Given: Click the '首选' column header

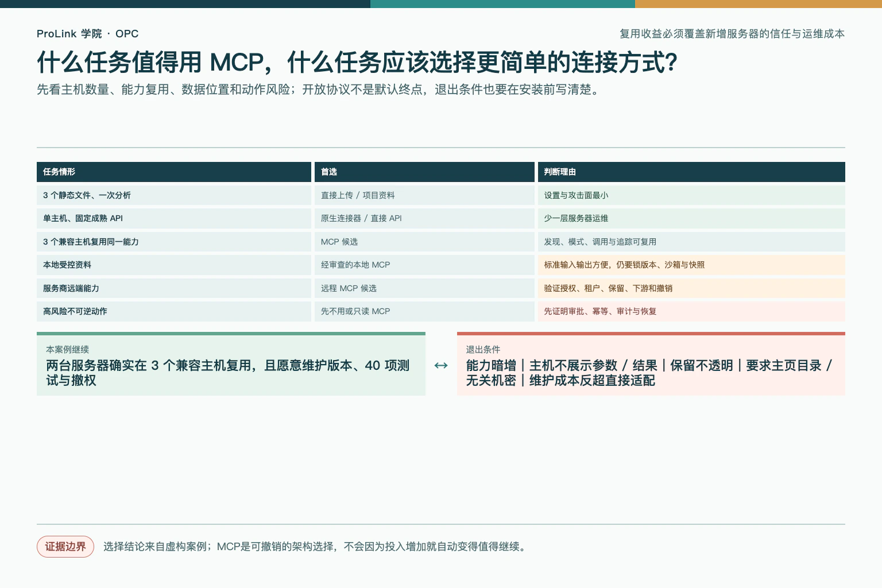Looking at the screenshot, I should click(x=424, y=172).
